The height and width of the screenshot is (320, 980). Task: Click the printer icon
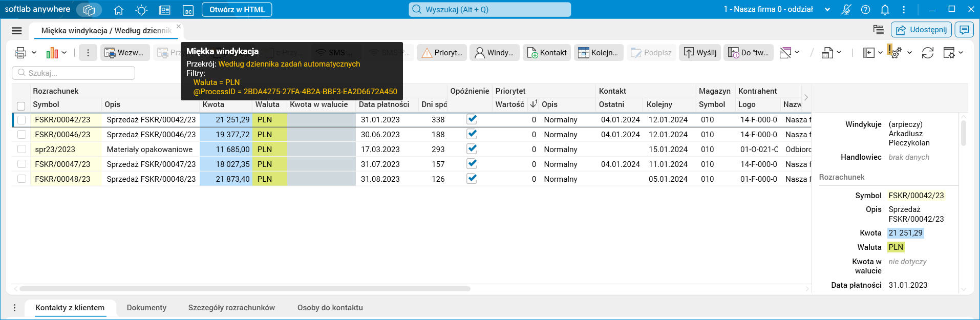(20, 52)
